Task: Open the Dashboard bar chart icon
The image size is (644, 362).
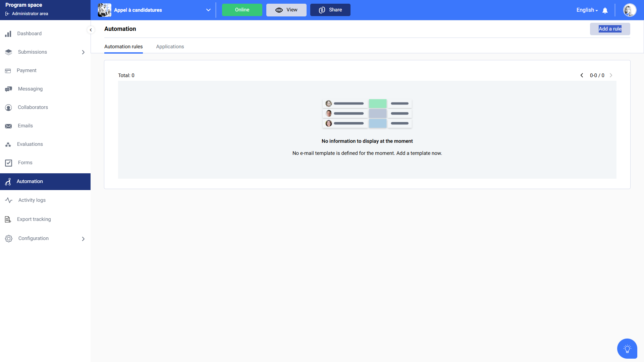Action: coord(8,34)
